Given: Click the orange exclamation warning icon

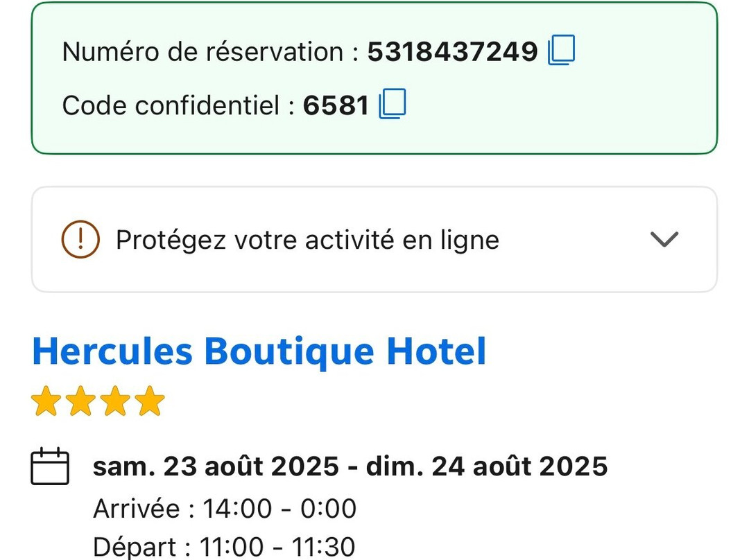Looking at the screenshot, I should point(80,240).
